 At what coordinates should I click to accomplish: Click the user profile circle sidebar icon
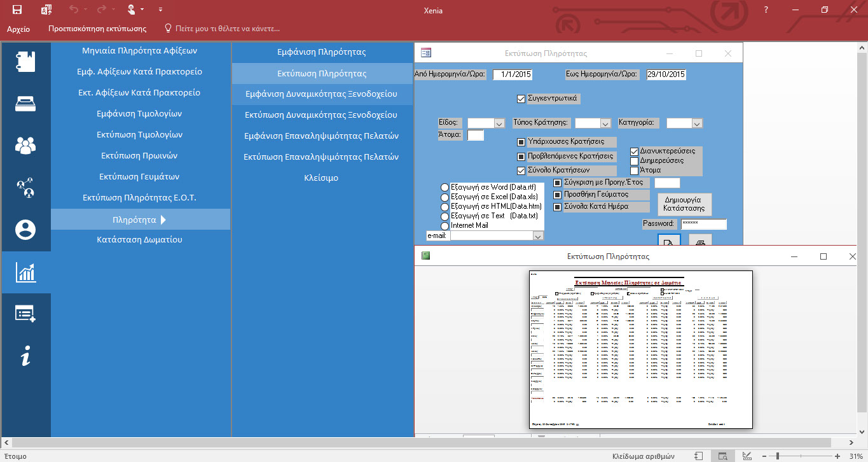[25, 230]
